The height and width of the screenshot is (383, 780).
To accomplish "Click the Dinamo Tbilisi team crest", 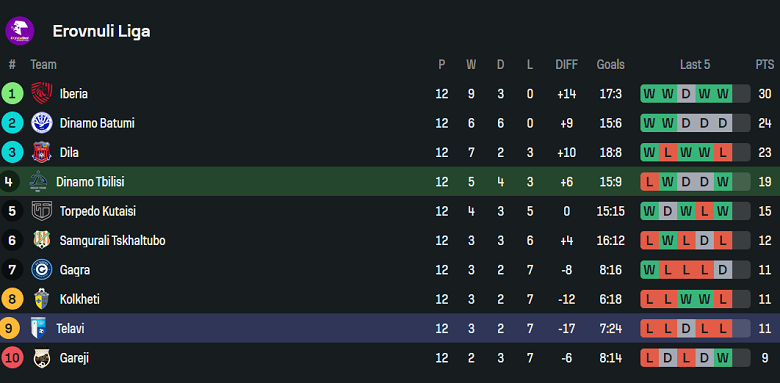I will click(x=38, y=182).
